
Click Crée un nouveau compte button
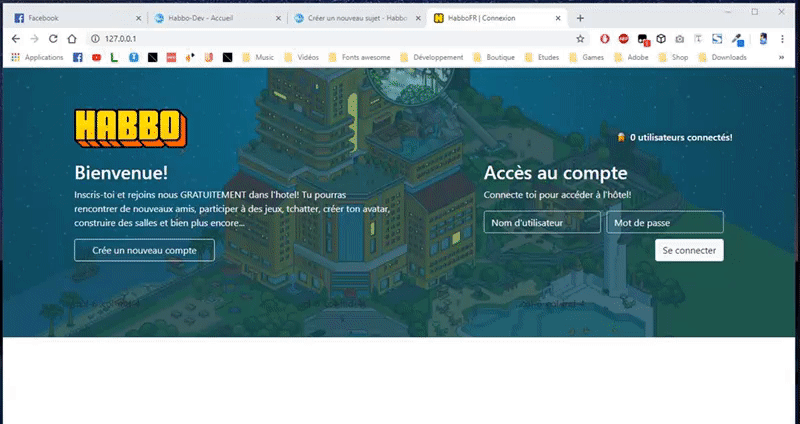[x=144, y=250]
